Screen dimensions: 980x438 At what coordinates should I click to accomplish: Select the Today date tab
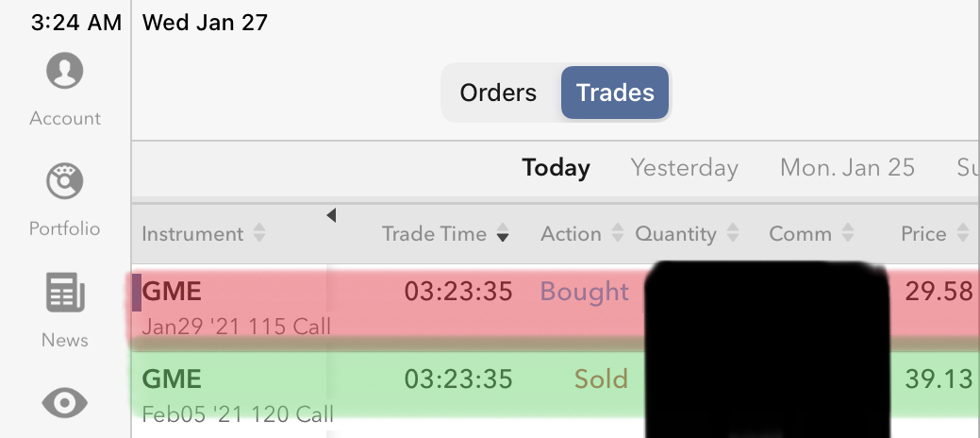click(x=556, y=168)
